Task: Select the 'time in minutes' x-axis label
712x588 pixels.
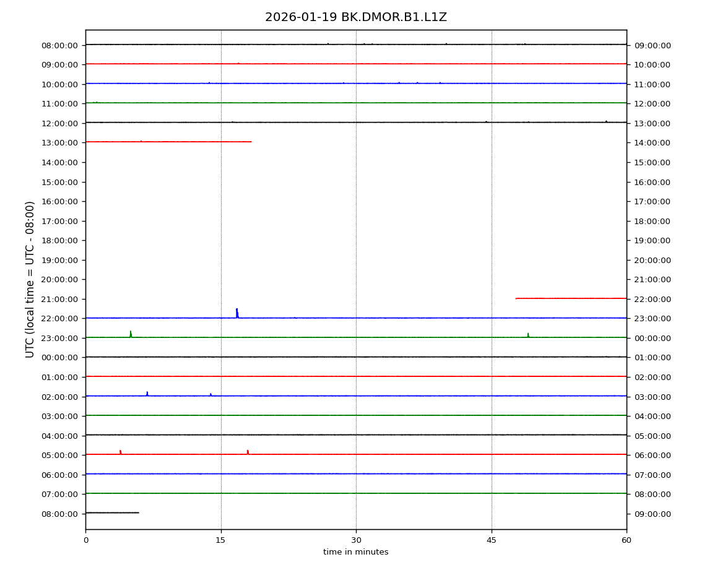Action: [355, 552]
